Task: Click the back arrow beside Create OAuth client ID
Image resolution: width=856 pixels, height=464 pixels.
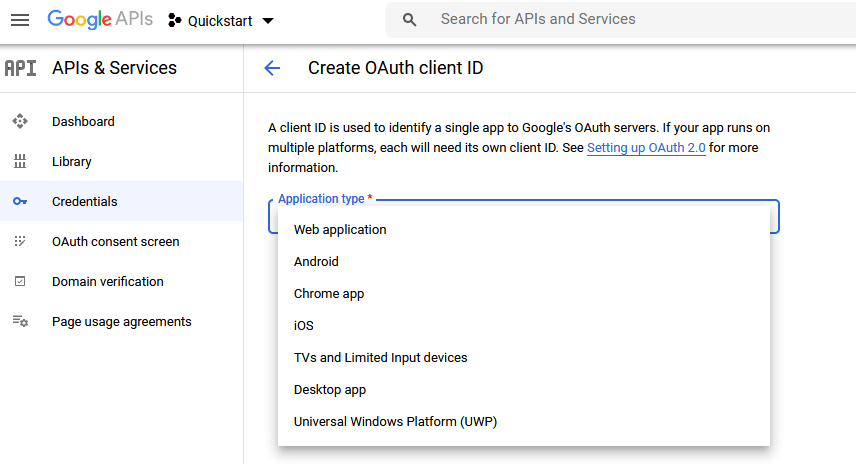Action: 272,68
